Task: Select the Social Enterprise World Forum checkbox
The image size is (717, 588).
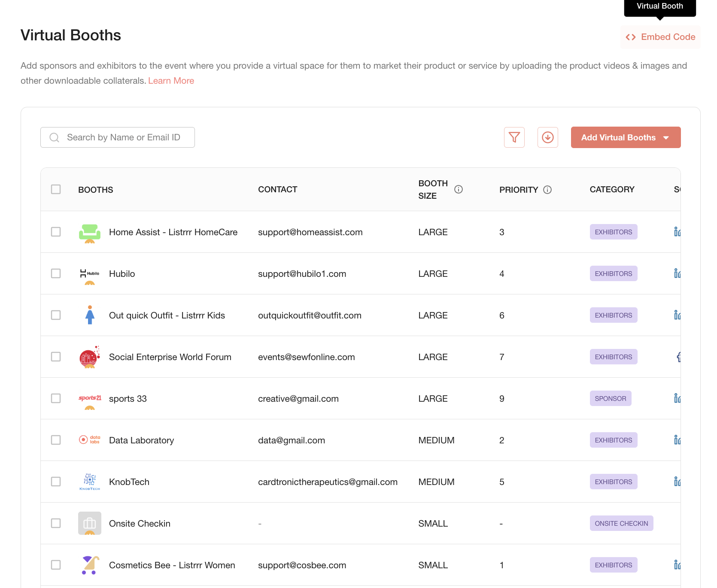Action: coord(56,357)
